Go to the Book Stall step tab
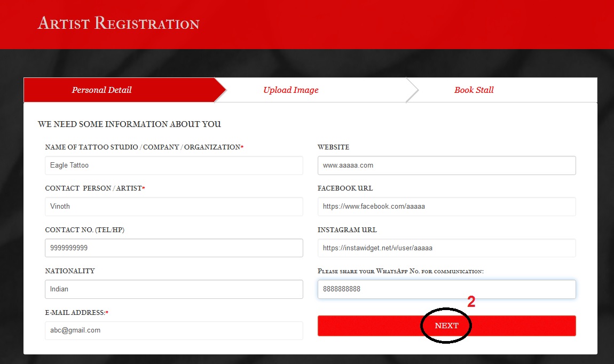Viewport: 614px width, 364px height. (474, 90)
